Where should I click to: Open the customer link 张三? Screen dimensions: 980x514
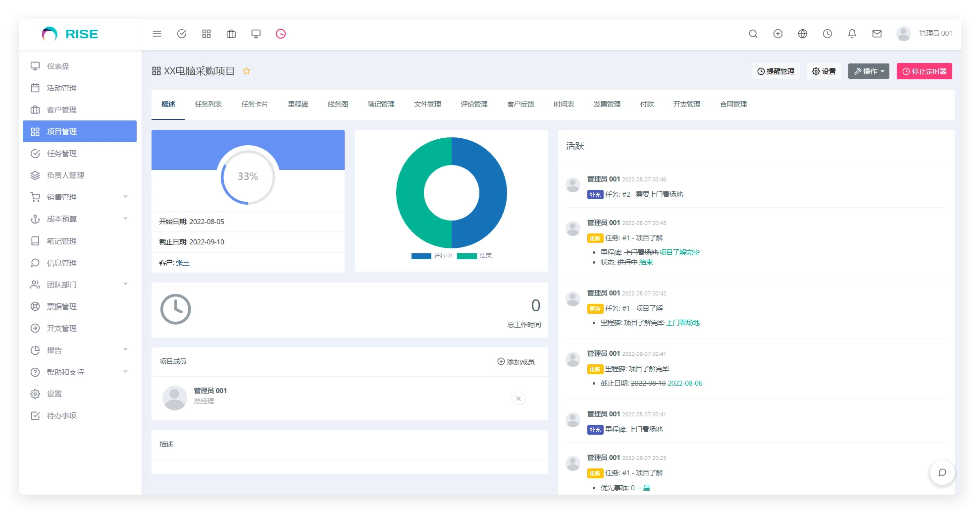[182, 263]
